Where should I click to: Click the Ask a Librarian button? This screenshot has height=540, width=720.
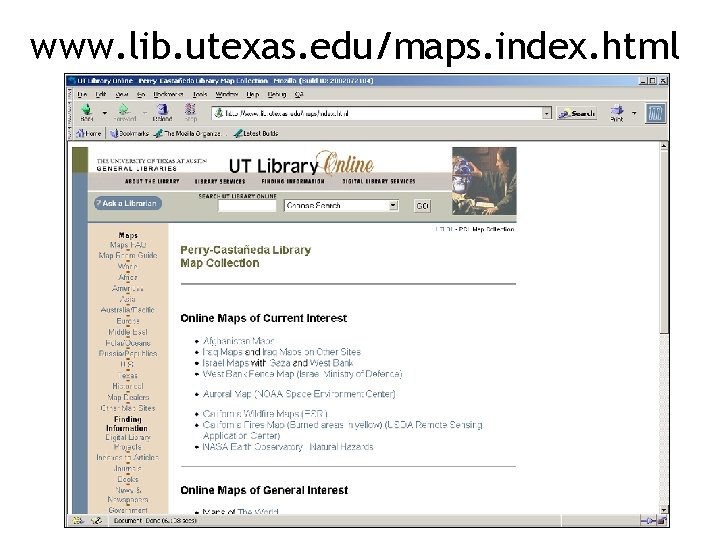tap(128, 203)
